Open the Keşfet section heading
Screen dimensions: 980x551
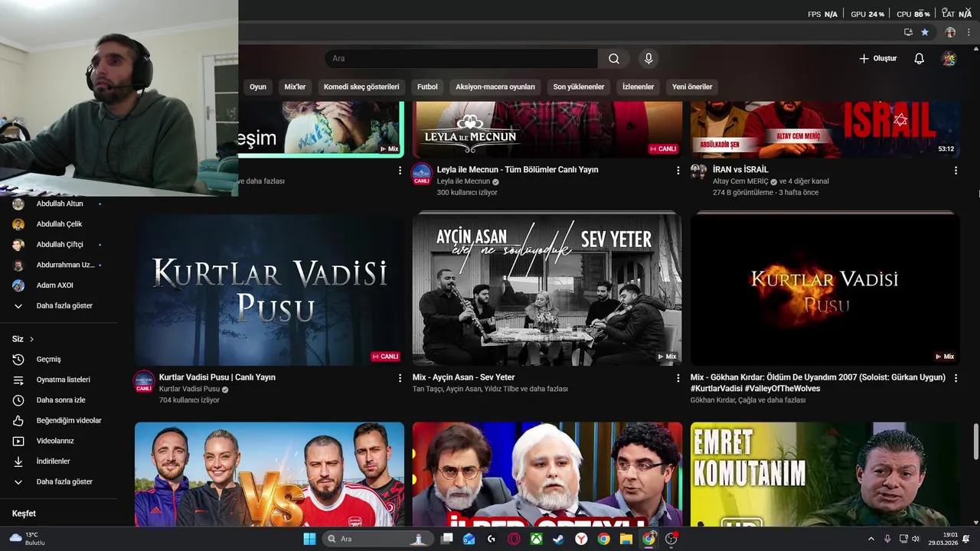tap(24, 514)
